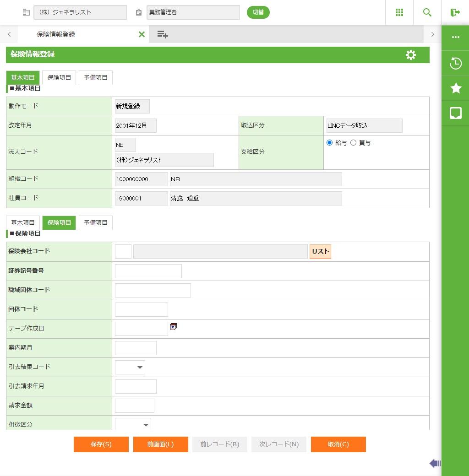
Task: Add a new tab with plus-list icon
Action: tap(163, 34)
